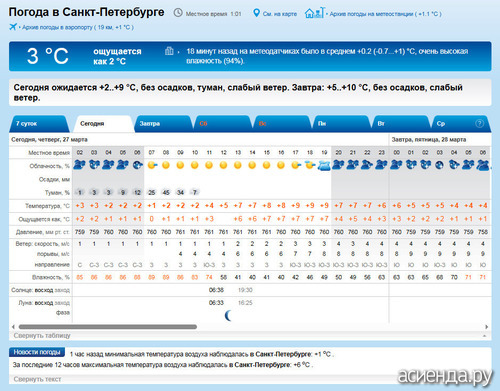Click the horizontal scrollbar thumb under the table
The width and height of the screenshot is (500, 391).
coord(108,327)
